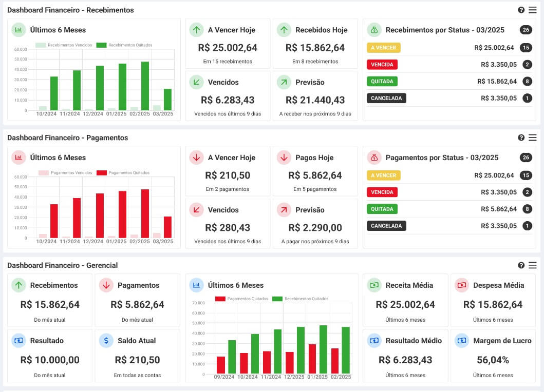Click the help icon on Recebimentos dashboard

click(x=521, y=10)
